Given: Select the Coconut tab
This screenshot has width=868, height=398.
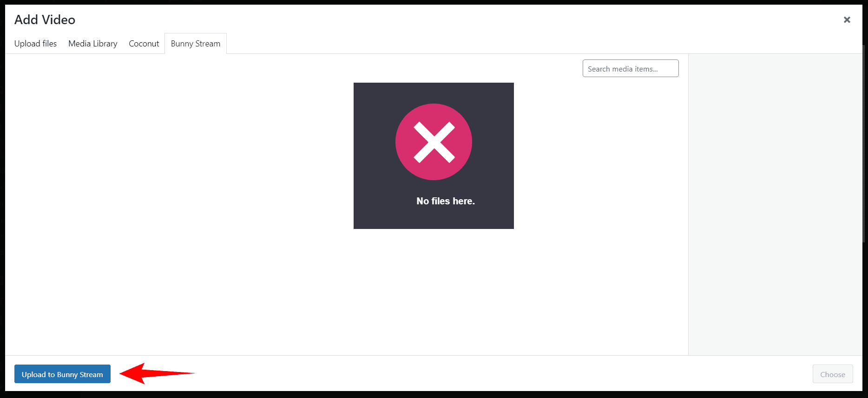Looking at the screenshot, I should coord(144,44).
